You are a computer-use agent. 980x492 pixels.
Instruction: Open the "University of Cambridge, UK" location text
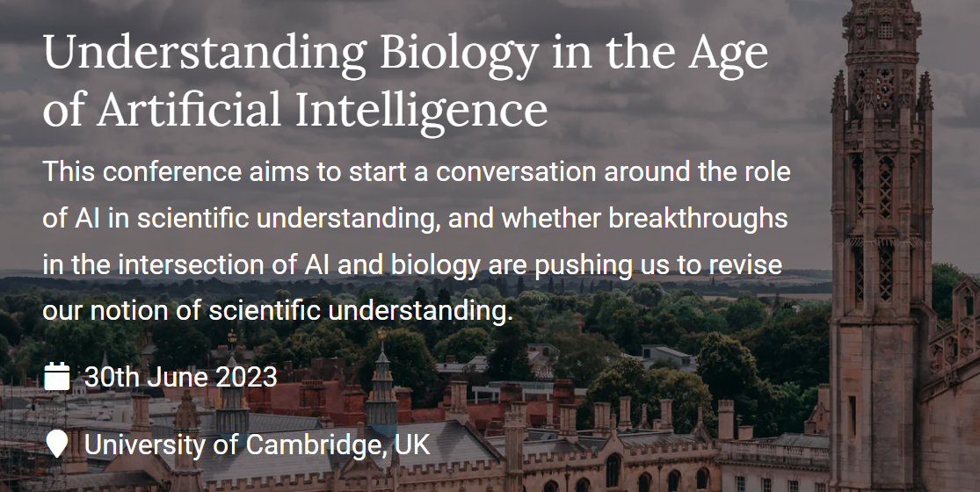point(257,445)
